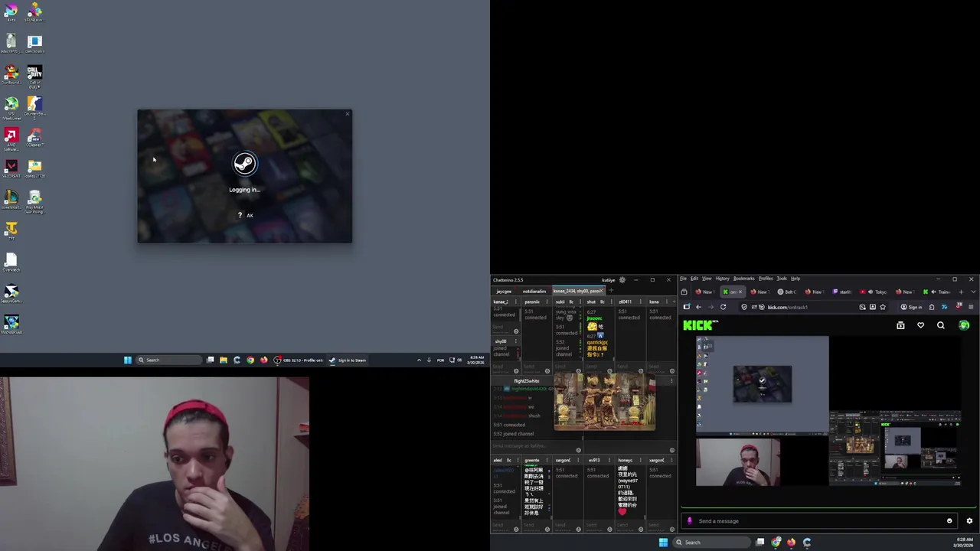Screen dimensions: 980x551
Task: Open the Firefox hamburger application menu
Action: pyautogui.click(x=971, y=307)
